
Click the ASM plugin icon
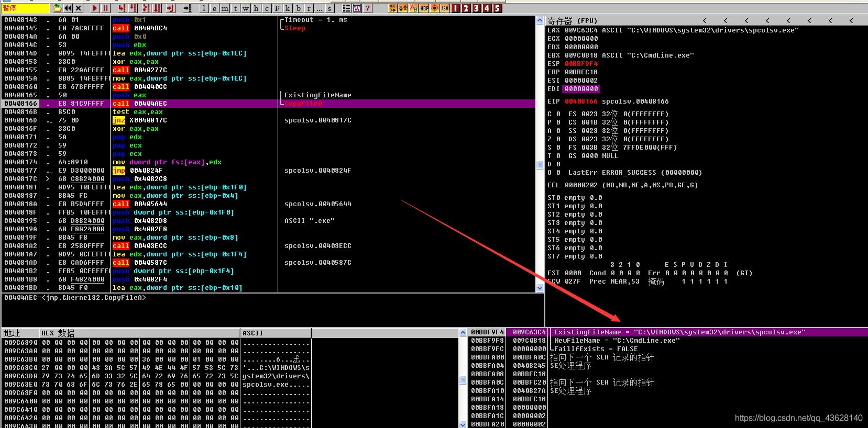click(x=445, y=8)
